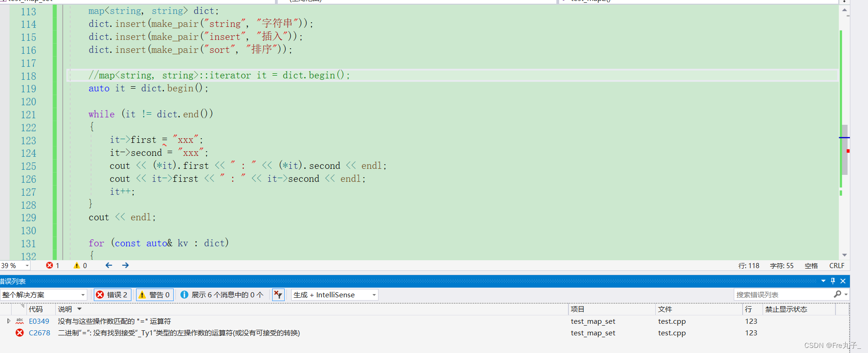Viewport: 868px width, 353px height.
Task: Click test.cpp in the C2678 row
Action: (672, 333)
